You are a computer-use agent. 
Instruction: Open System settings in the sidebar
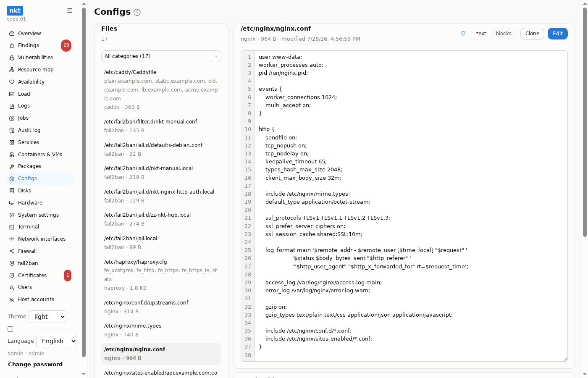[40, 215]
